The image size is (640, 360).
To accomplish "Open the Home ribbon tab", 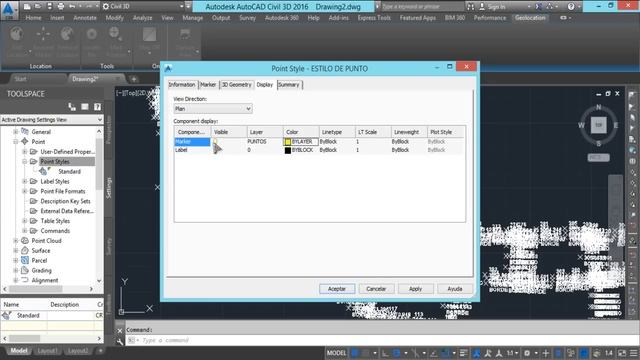I will 33,18.
